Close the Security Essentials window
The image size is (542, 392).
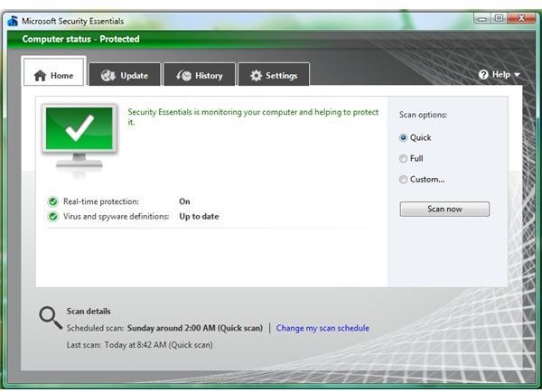(521, 18)
